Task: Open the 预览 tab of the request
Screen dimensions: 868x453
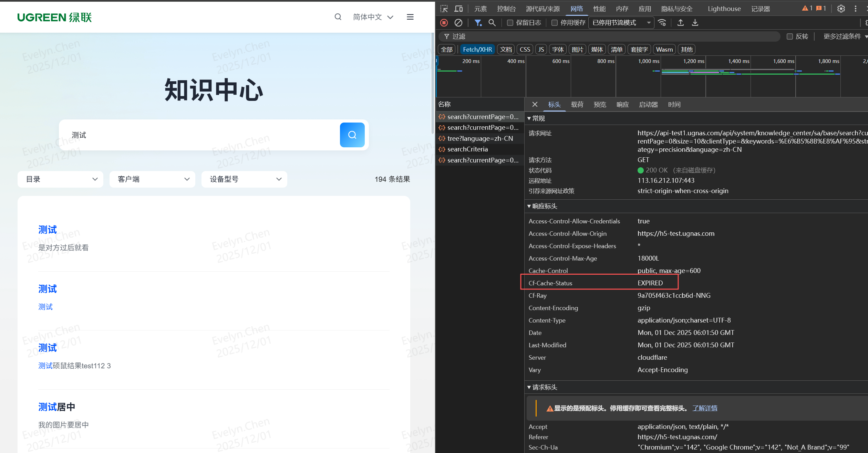Action: 600,104
